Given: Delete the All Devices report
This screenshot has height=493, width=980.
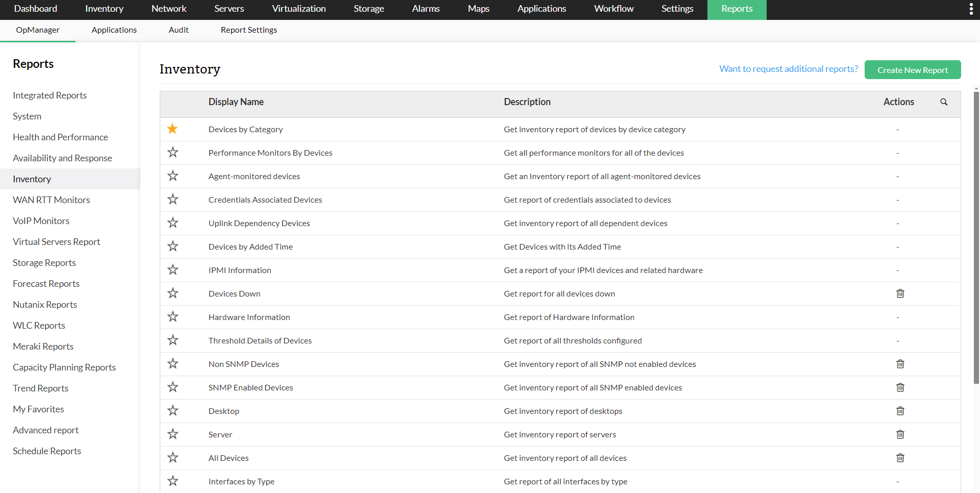Looking at the screenshot, I should (900, 458).
